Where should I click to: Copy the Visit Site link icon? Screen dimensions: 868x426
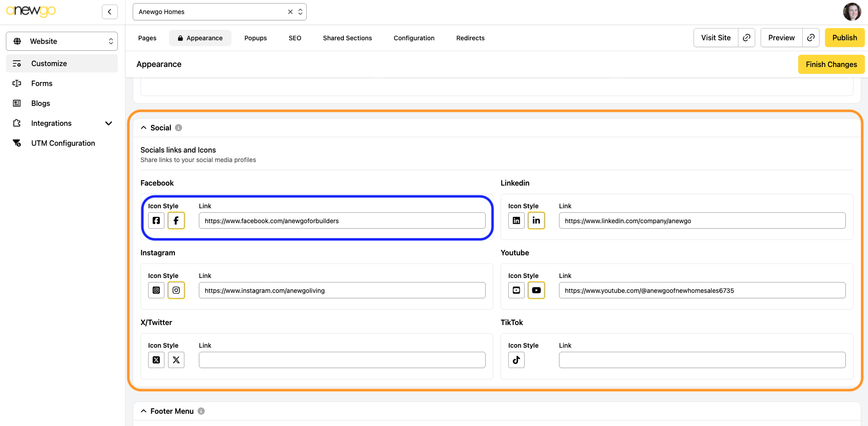point(747,38)
